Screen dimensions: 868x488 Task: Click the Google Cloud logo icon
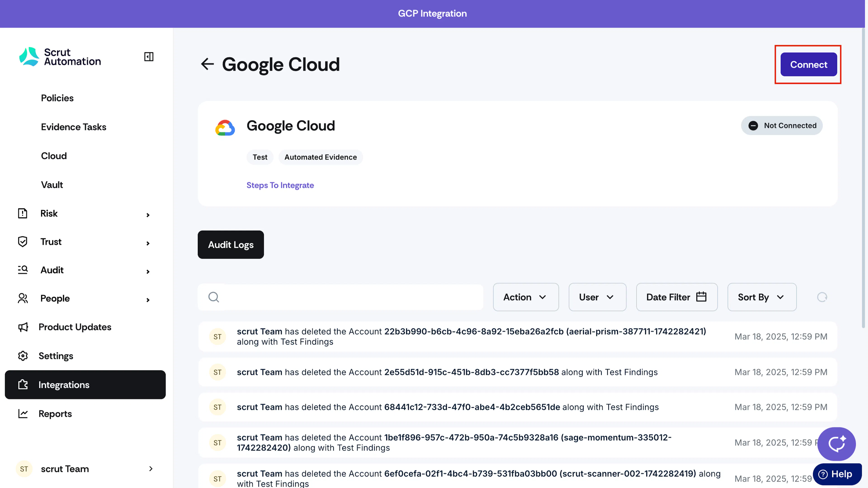pos(225,128)
